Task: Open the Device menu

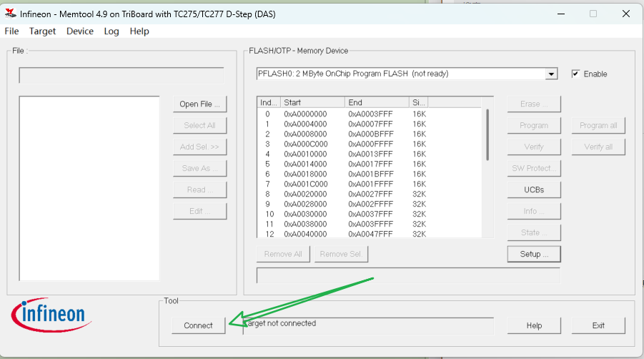Action: pyautogui.click(x=80, y=31)
